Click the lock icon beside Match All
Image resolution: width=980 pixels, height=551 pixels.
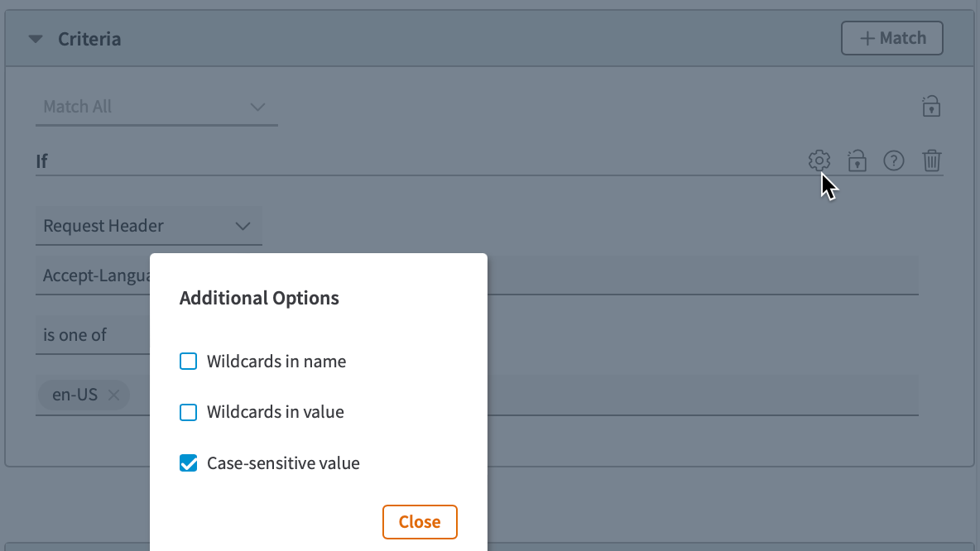tap(931, 107)
